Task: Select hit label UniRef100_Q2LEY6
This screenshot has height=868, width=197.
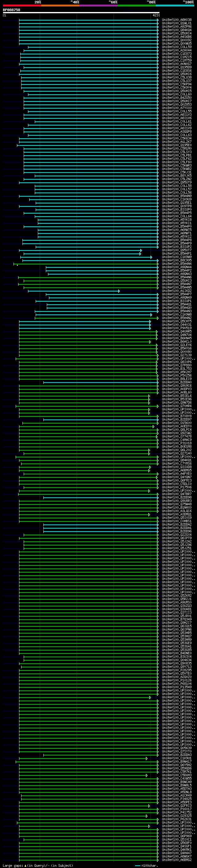Action: [x=177, y=345]
